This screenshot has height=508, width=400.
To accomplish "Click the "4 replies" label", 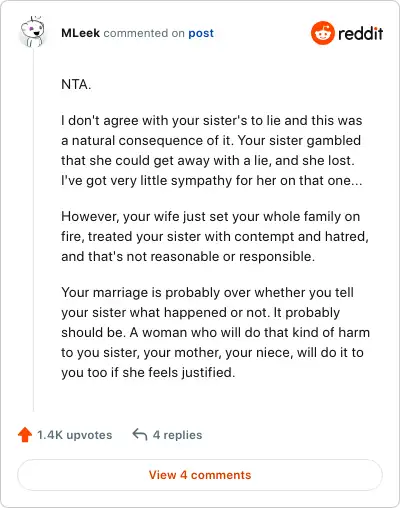I will point(177,435).
